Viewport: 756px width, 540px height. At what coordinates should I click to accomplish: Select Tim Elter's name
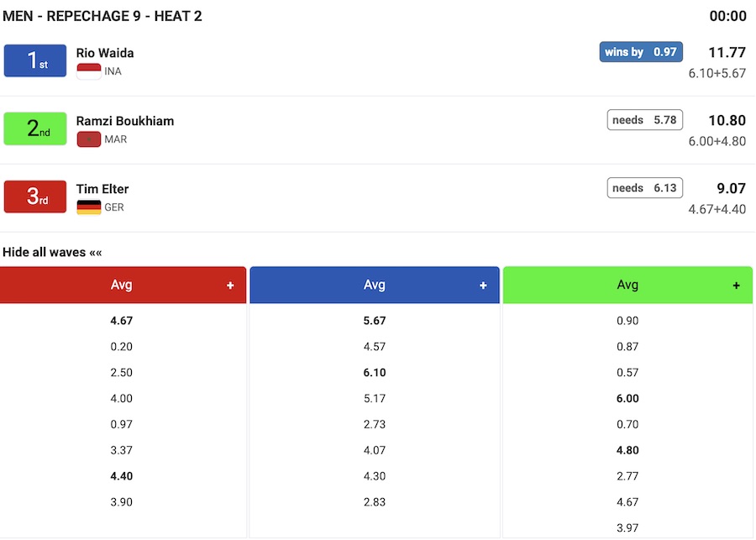[102, 189]
